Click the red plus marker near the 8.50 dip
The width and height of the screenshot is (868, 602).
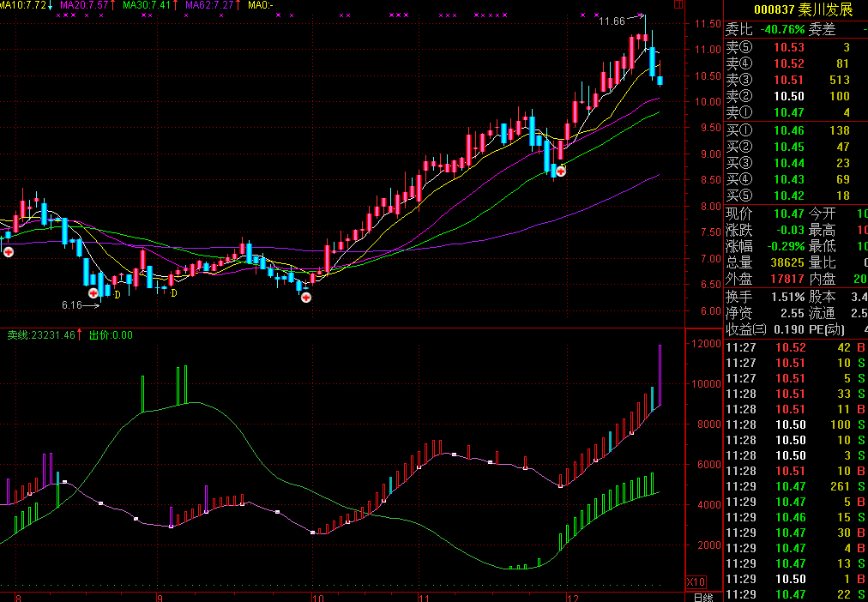click(561, 172)
